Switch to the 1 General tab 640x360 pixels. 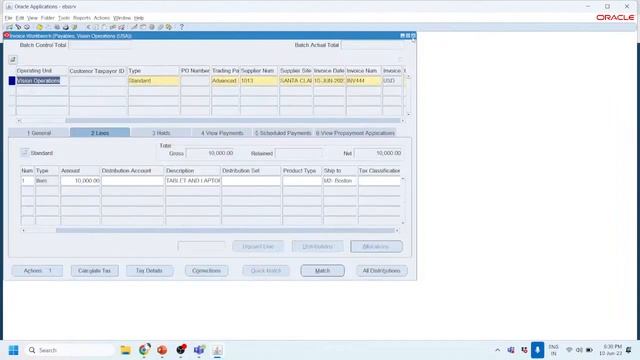(39, 133)
